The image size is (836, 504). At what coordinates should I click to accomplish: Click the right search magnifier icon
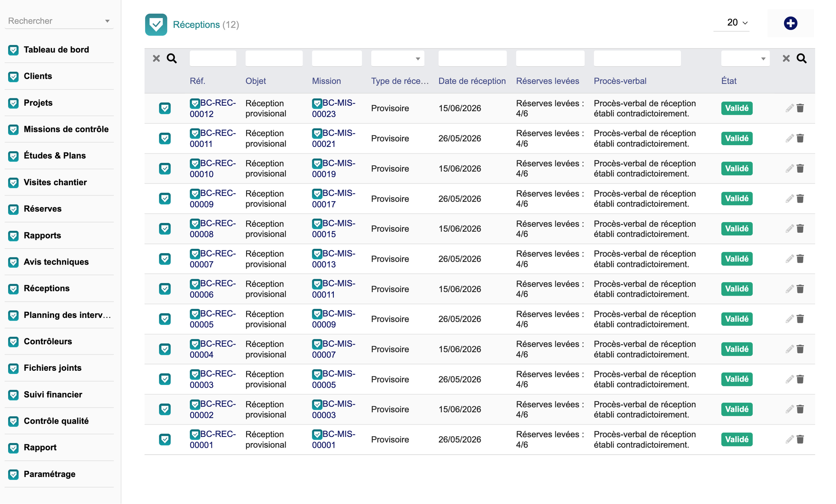(x=802, y=58)
